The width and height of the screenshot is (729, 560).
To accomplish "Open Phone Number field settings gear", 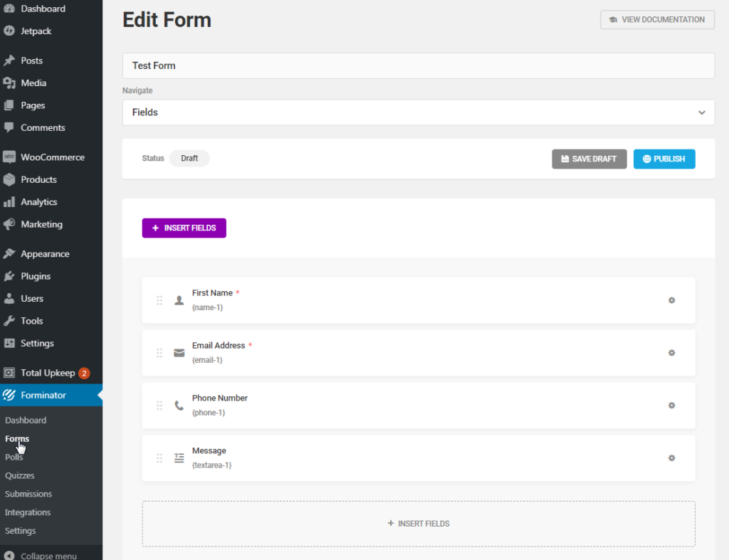I will pyautogui.click(x=671, y=406).
